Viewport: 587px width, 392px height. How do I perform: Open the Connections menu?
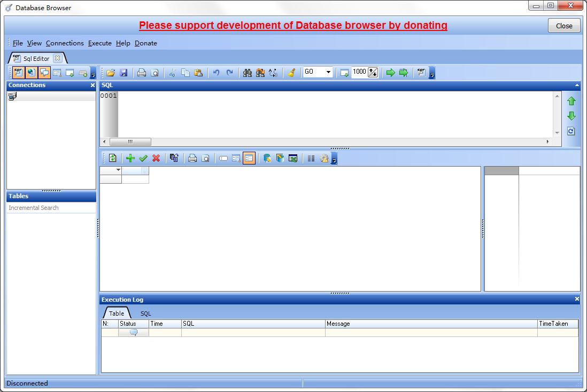65,43
